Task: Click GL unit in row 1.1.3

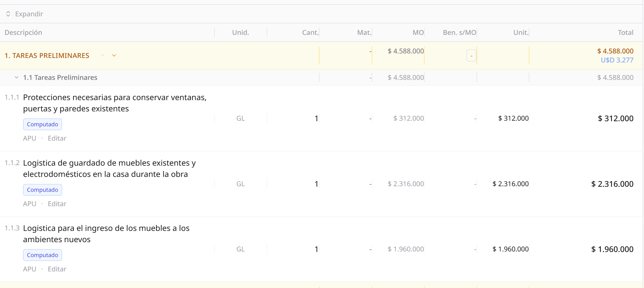Action: pyautogui.click(x=241, y=249)
